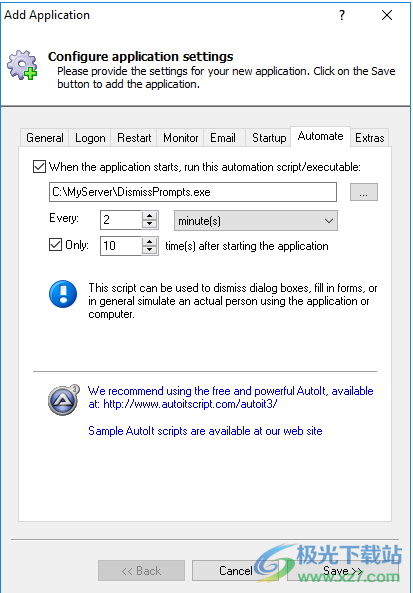Click the AutoIt logo icon
This screenshot has height=593, width=413.
coord(64,400)
